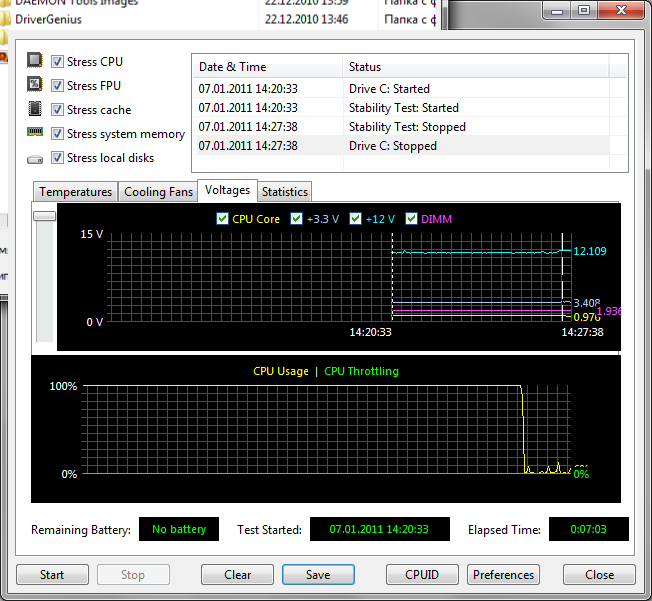Toggle the Stress local disks checkbox
This screenshot has height=601, width=652.
click(x=57, y=158)
